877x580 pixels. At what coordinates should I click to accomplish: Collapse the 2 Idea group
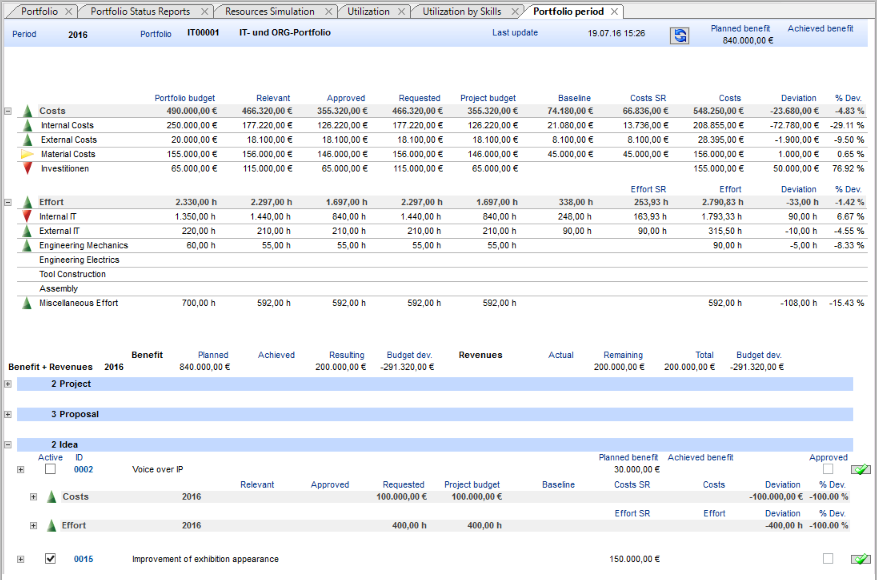pyautogui.click(x=8, y=445)
